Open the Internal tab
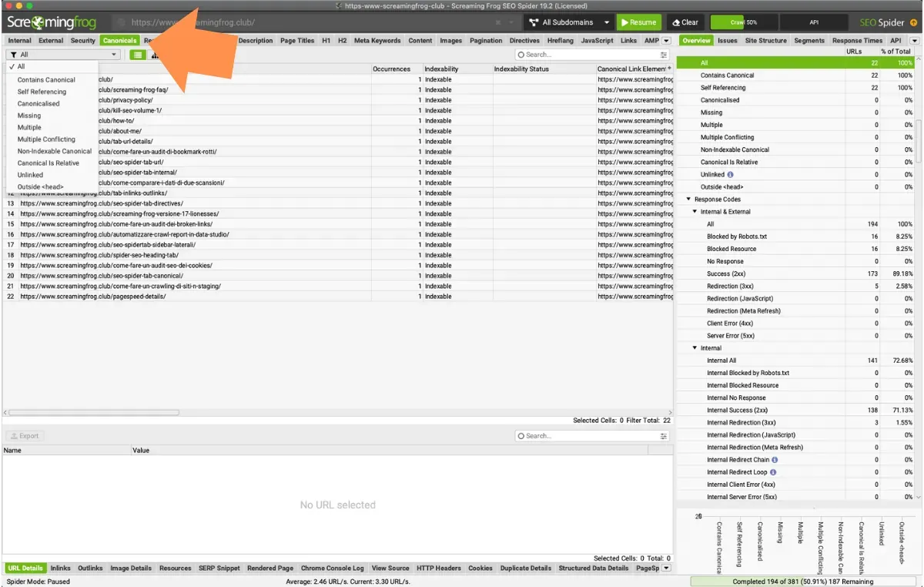 (x=19, y=41)
